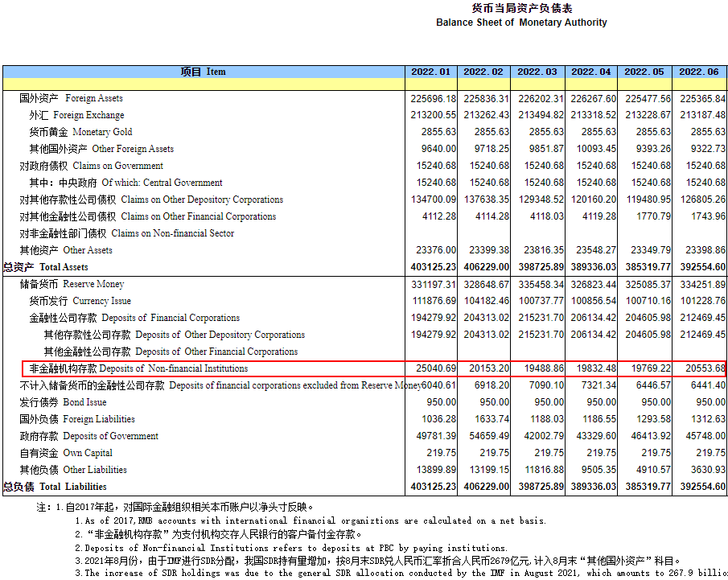Screen dimensions: 728x580
Task: Select Claims on Depository Corporations value 134700.09
Action: [434, 200]
